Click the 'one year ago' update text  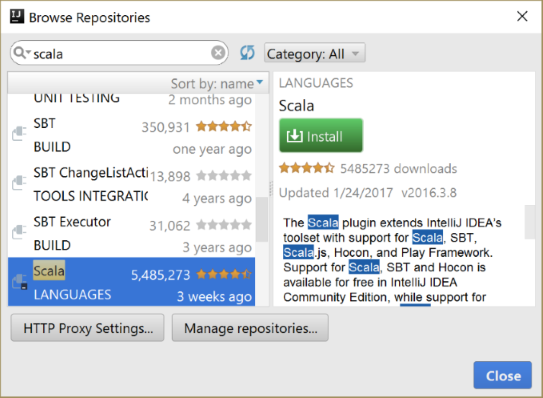[212, 149]
